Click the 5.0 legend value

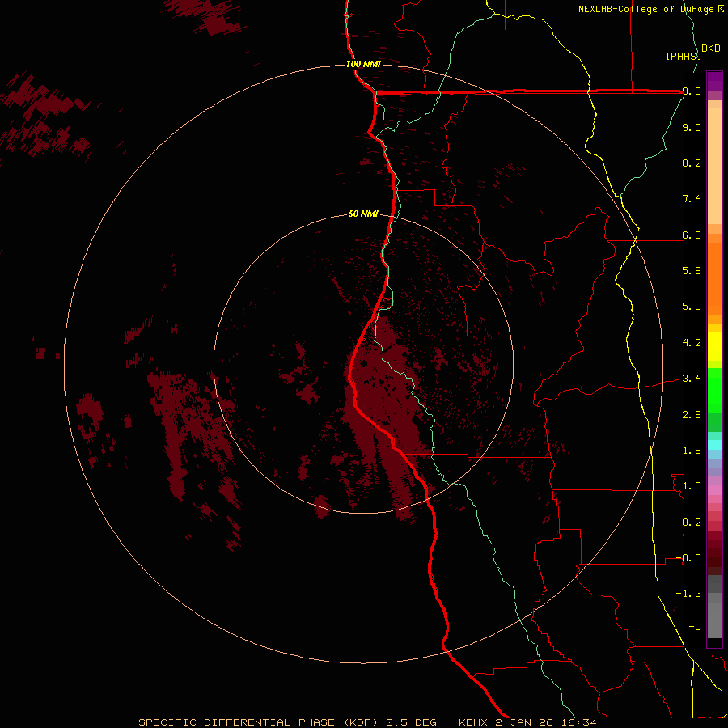tap(692, 307)
